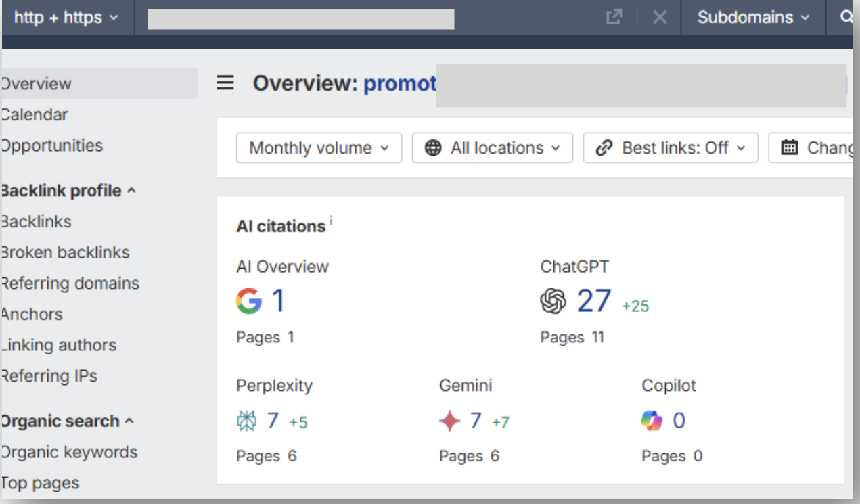Click the Copilot logo icon

click(652, 421)
